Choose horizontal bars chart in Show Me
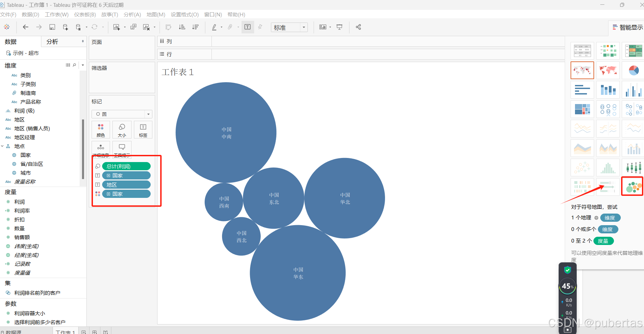The image size is (644, 334). tap(582, 90)
